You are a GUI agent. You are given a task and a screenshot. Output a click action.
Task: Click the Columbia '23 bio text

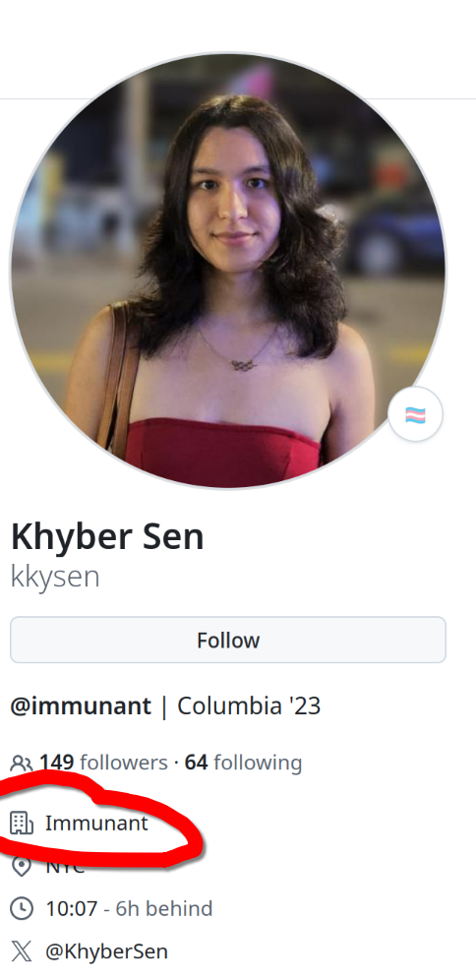point(249,705)
